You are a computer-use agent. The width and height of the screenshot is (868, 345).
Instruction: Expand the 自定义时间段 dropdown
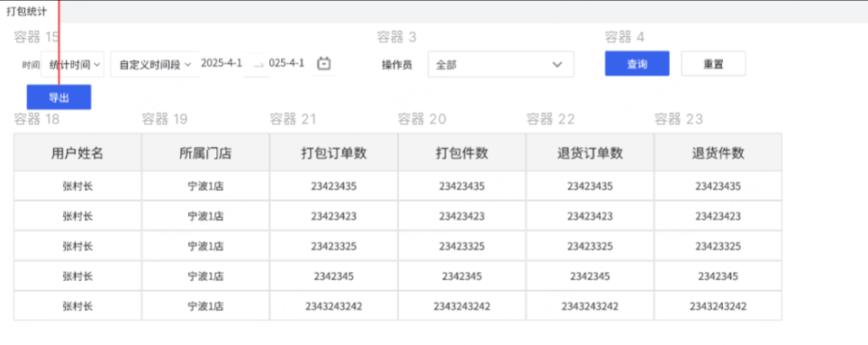[x=155, y=64]
